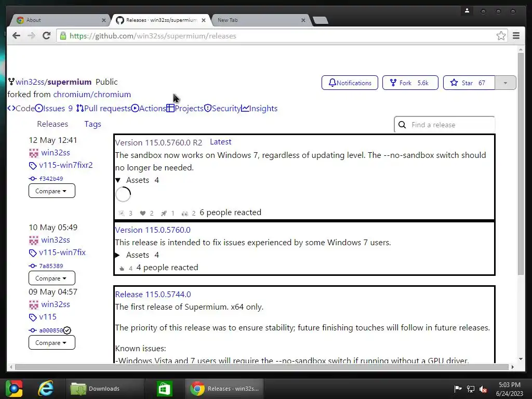This screenshot has height=399, width=532.
Task: Open Compare dropdown for 12 May release
Action: (51, 191)
